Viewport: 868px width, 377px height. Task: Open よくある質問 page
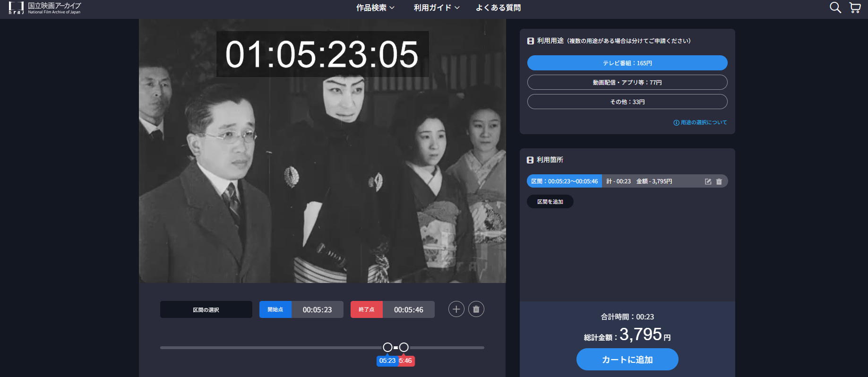498,8
